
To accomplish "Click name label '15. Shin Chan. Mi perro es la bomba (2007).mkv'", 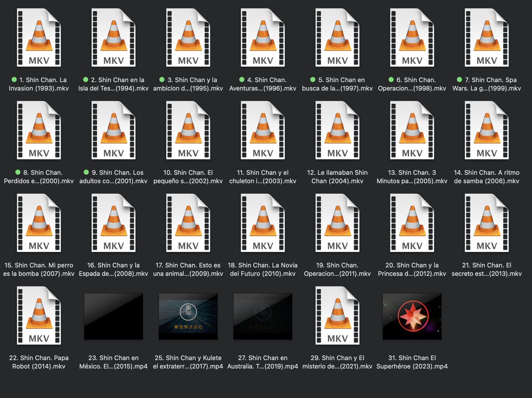I will coord(39,269).
